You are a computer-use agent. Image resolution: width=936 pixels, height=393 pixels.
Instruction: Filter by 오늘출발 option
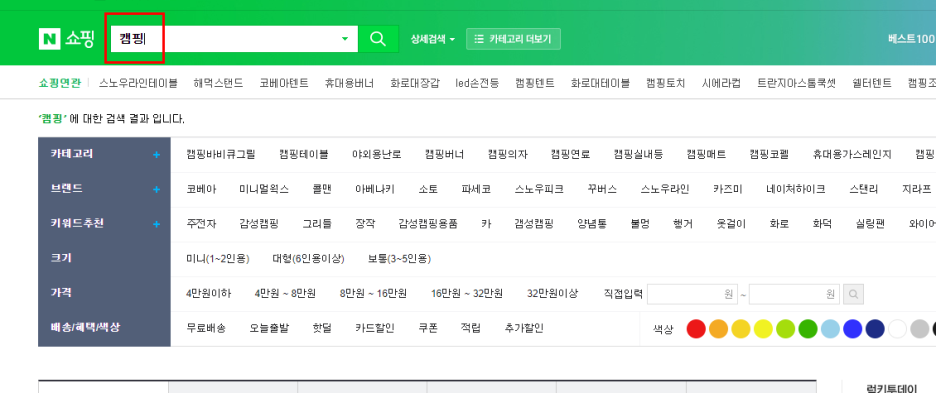[x=269, y=328]
